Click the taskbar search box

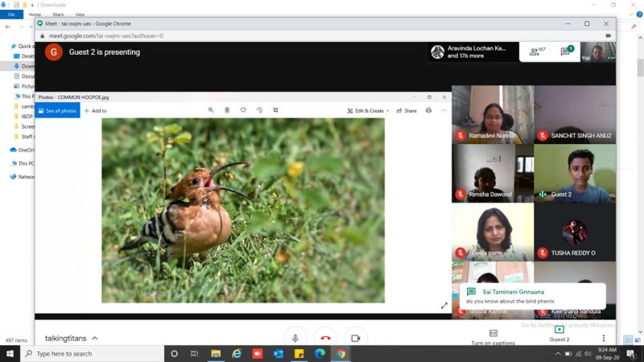pos(92,353)
